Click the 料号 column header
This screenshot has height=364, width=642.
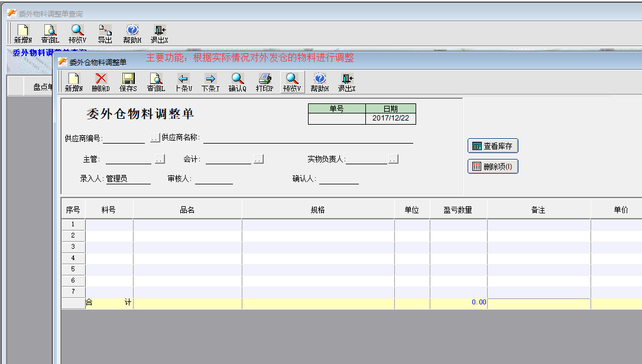[109, 210]
